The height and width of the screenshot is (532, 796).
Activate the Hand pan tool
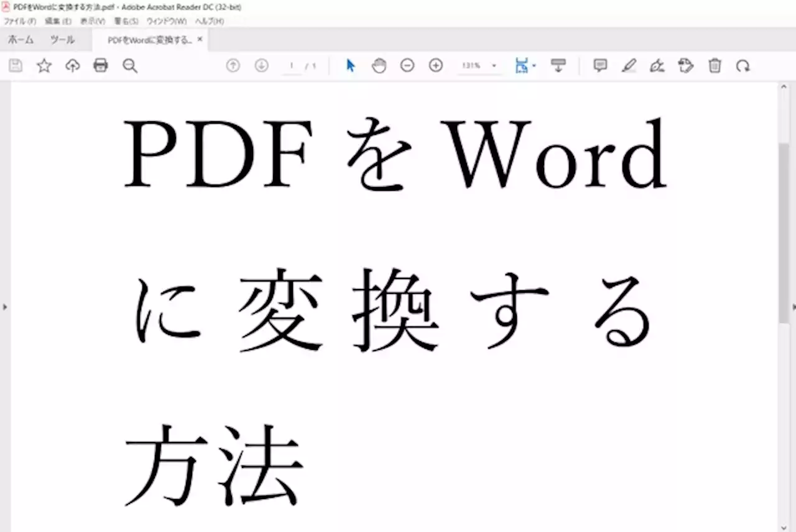tap(379, 65)
